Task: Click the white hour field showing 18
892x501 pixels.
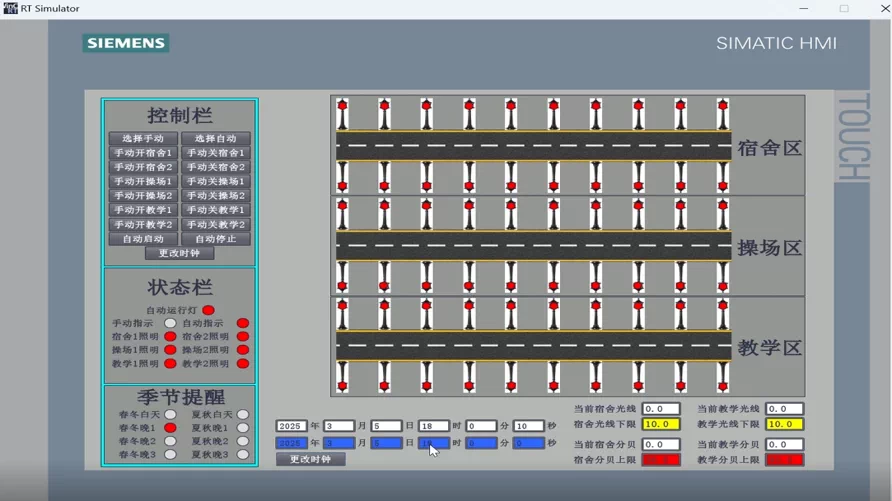Action: coord(433,426)
